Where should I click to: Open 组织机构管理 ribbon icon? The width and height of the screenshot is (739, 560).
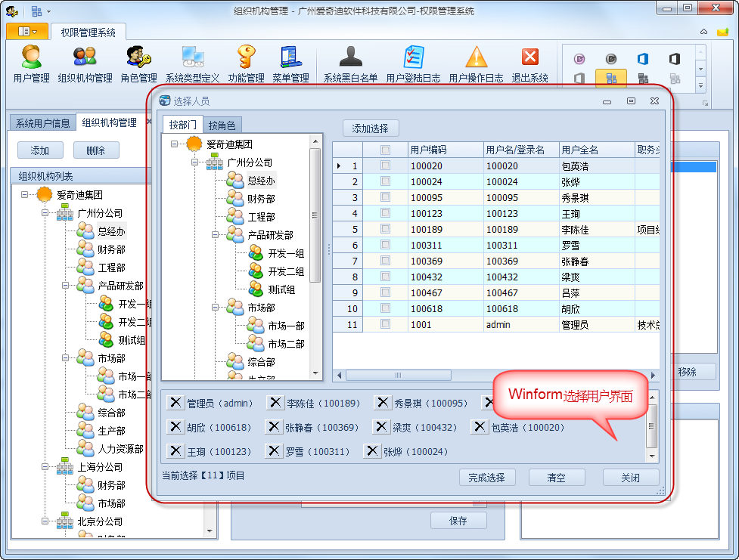point(85,64)
